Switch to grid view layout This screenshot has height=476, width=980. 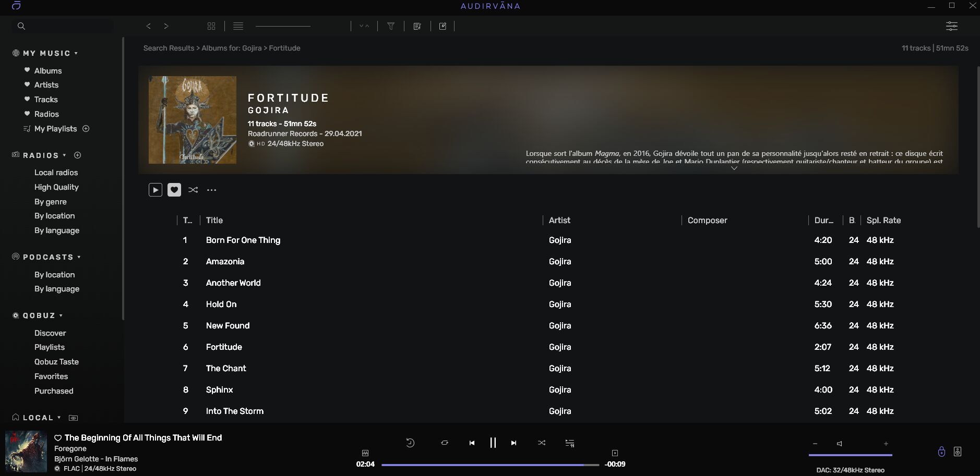(x=211, y=26)
